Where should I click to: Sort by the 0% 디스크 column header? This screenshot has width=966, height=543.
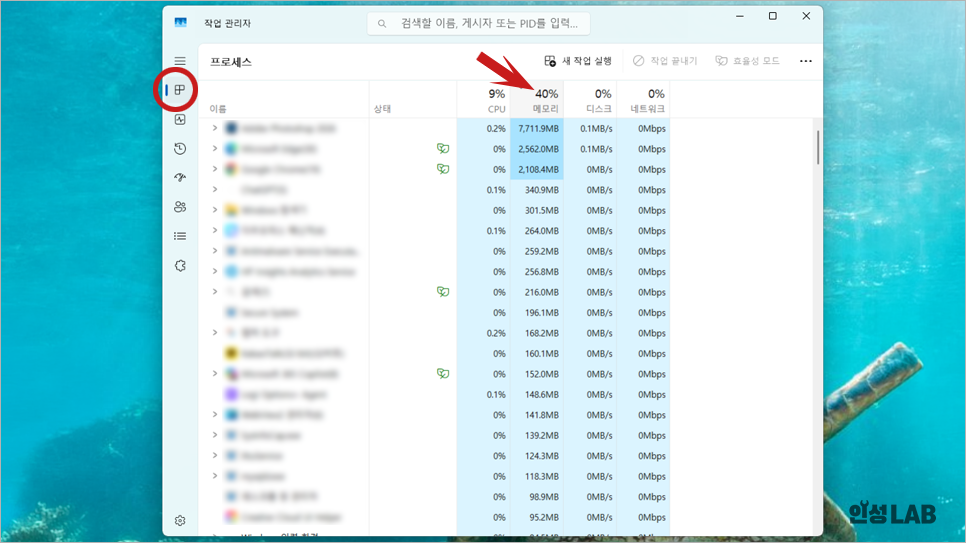click(590, 100)
